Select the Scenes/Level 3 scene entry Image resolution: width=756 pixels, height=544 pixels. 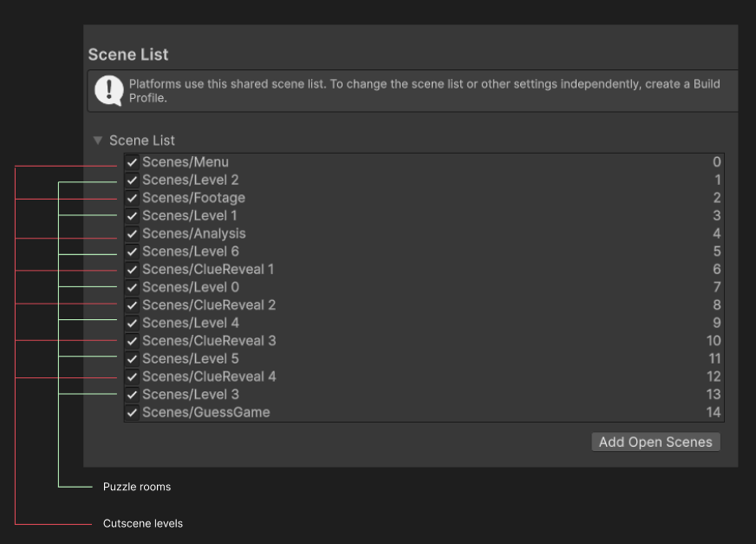pyautogui.click(x=191, y=395)
